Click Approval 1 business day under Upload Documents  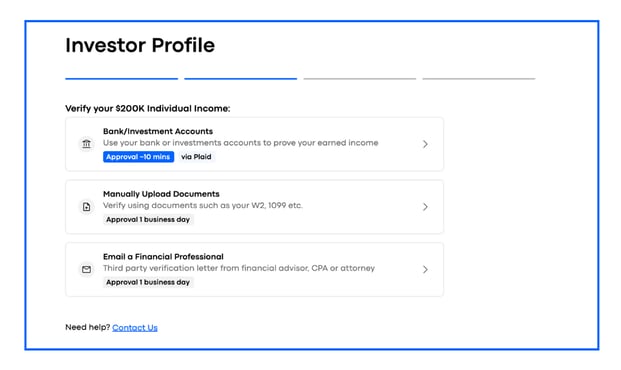148,219
